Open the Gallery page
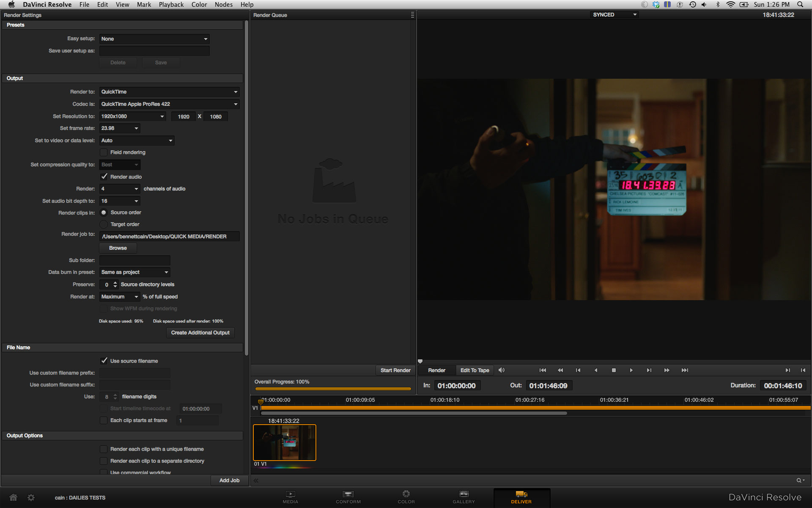The image size is (812, 508). tap(464, 497)
